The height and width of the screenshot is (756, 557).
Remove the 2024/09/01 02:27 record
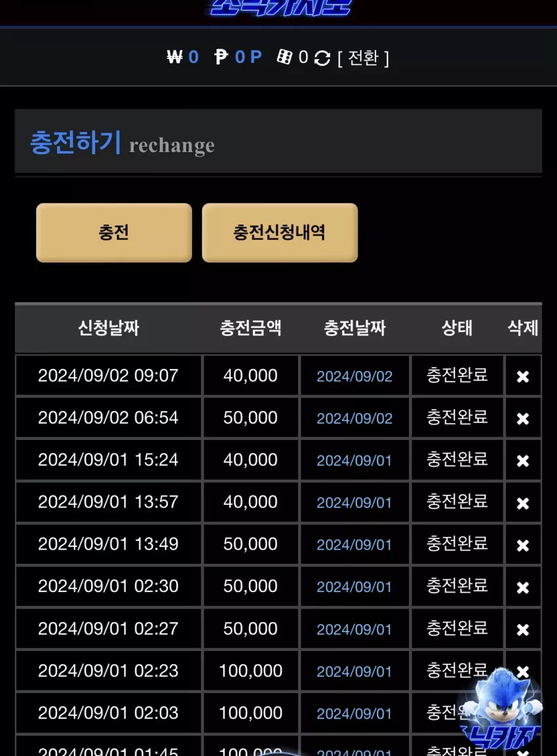click(x=523, y=629)
